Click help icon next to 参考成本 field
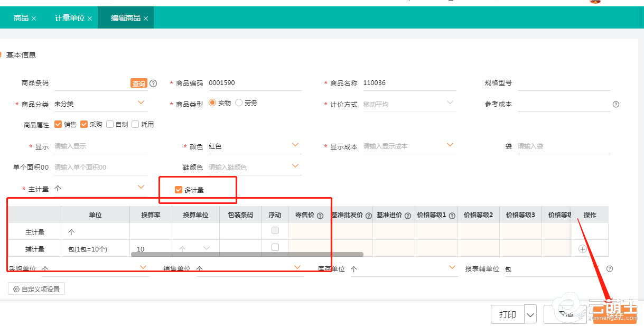644x326 pixels. (x=615, y=105)
